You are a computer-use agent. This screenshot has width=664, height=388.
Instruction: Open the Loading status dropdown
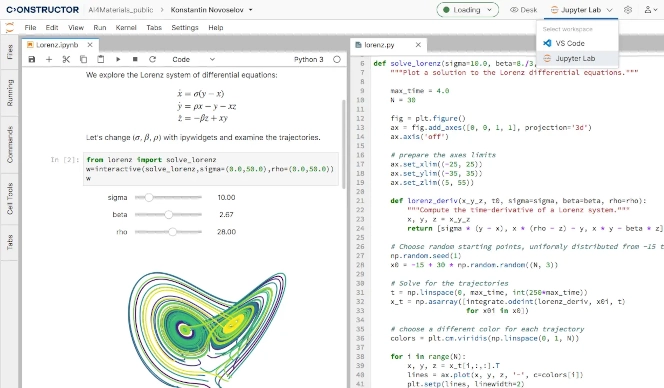[x=468, y=10]
